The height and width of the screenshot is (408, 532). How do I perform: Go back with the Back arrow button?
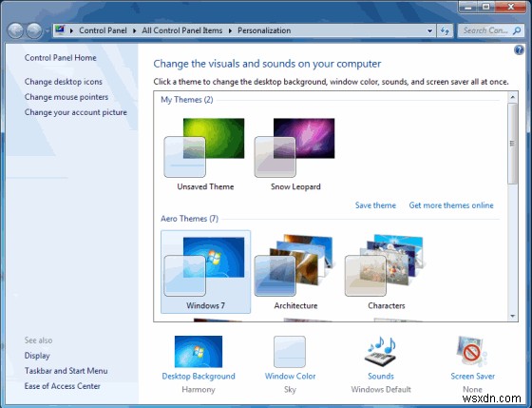click(15, 30)
